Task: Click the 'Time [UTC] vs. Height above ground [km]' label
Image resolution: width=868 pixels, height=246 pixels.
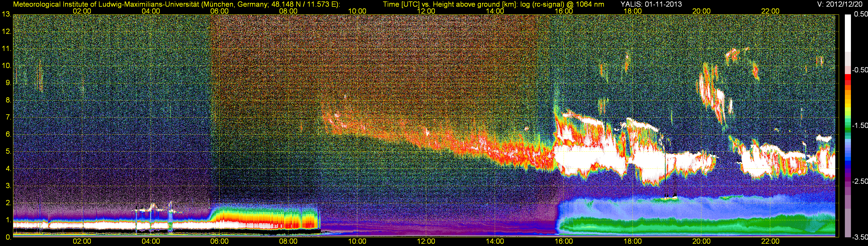Action: [x=450, y=4]
